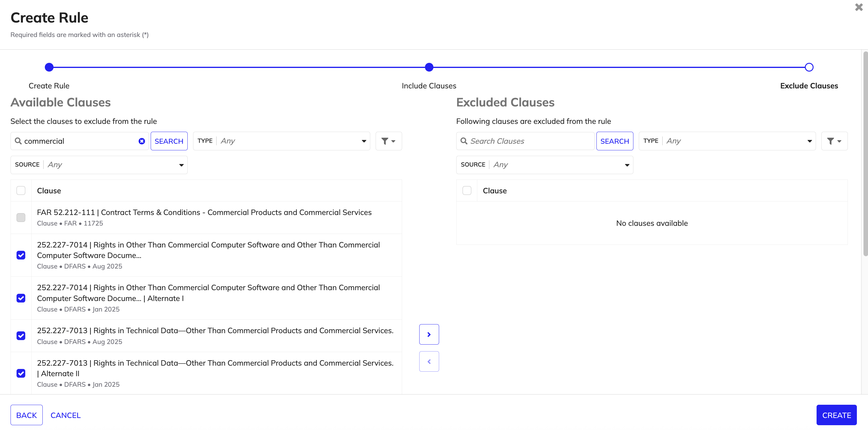Image resolution: width=868 pixels, height=430 pixels.
Task: Click the Exclude Clauses progress dot
Action: 809,67
